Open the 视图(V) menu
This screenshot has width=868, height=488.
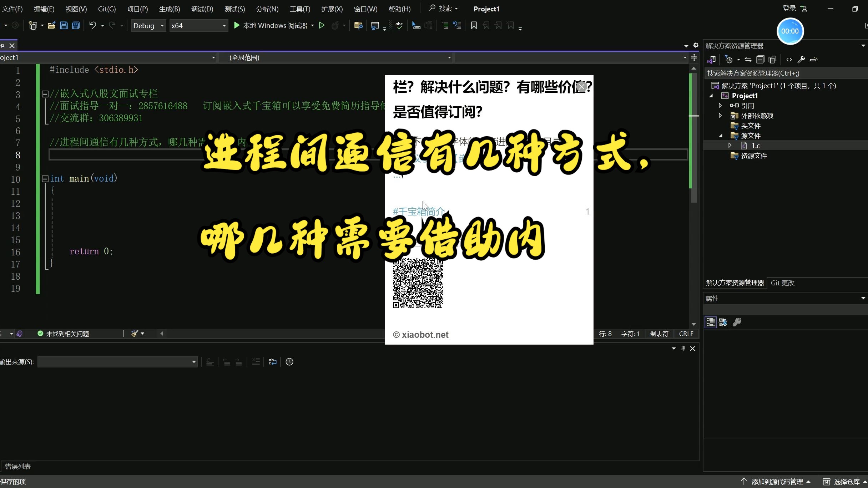point(76,9)
